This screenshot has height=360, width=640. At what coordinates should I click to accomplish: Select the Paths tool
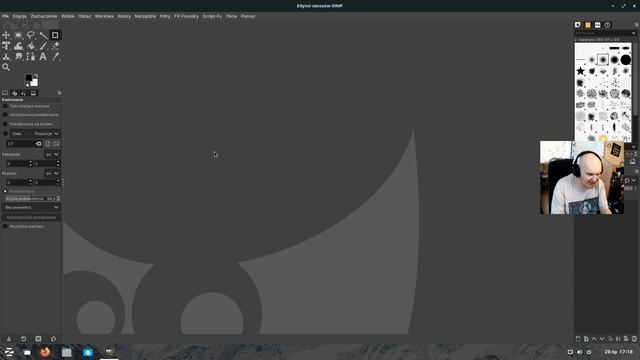point(31,57)
